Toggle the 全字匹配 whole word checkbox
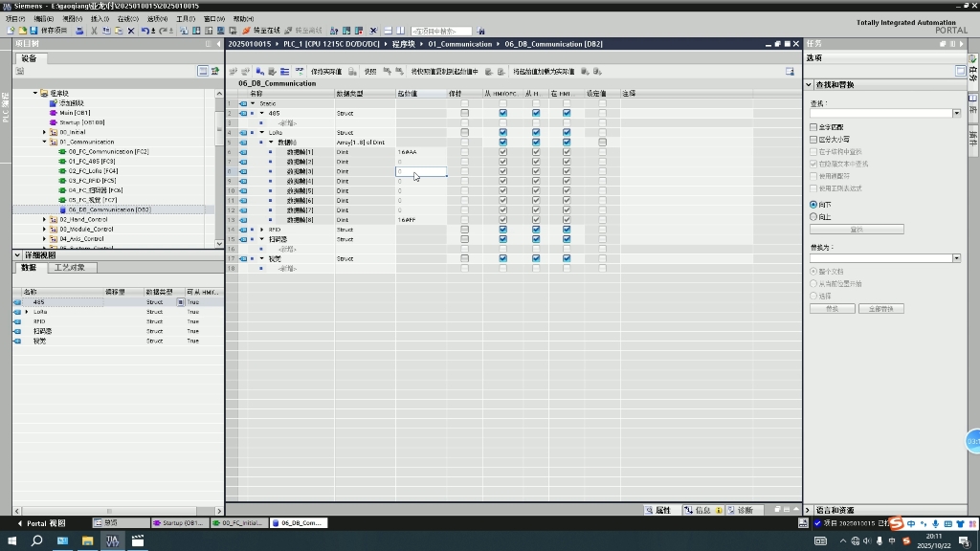 click(813, 127)
